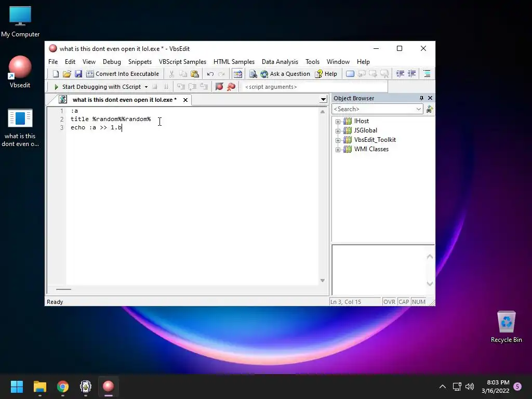Open the Object Browser Search combo box
Screen dimensions: 532x399
377,109
